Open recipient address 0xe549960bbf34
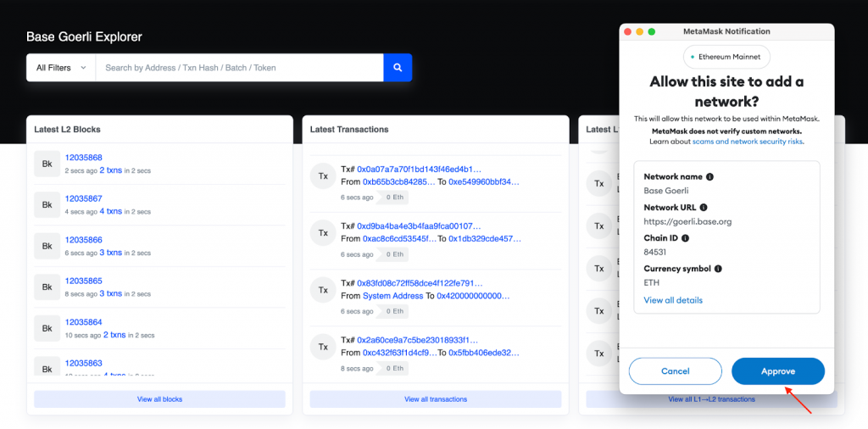The image size is (868, 429). [x=484, y=181]
